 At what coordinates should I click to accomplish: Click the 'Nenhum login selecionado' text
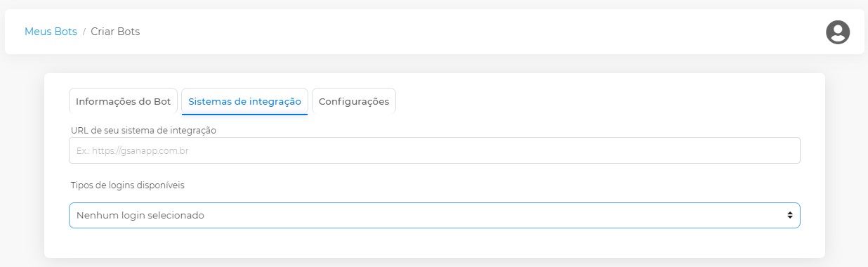tap(140, 215)
